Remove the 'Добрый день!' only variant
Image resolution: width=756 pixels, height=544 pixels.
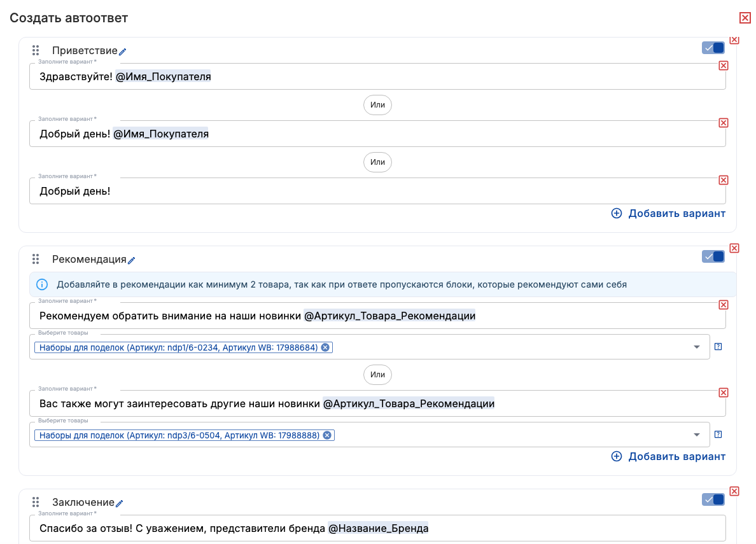(x=723, y=180)
